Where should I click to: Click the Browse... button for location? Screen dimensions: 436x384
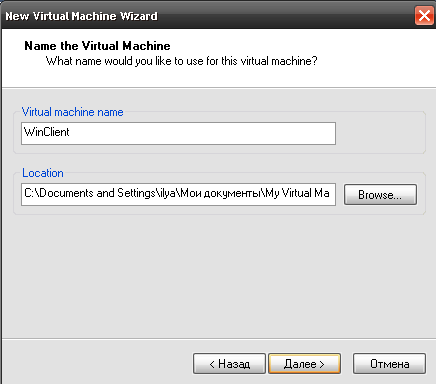pos(380,195)
